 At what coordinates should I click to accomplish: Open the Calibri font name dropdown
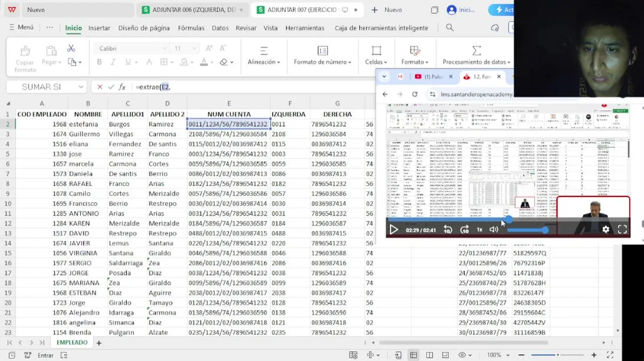(165, 49)
